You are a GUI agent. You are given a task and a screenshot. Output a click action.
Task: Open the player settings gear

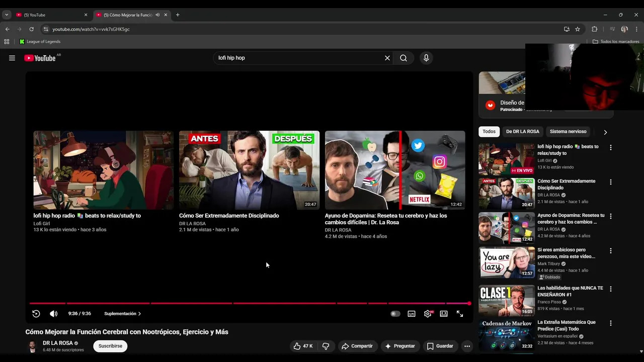[x=428, y=314]
